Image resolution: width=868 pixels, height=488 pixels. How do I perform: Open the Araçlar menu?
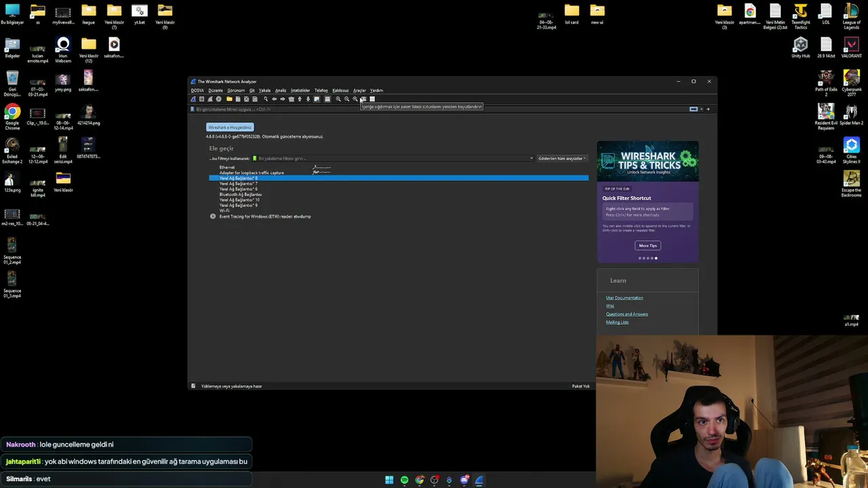click(x=359, y=90)
